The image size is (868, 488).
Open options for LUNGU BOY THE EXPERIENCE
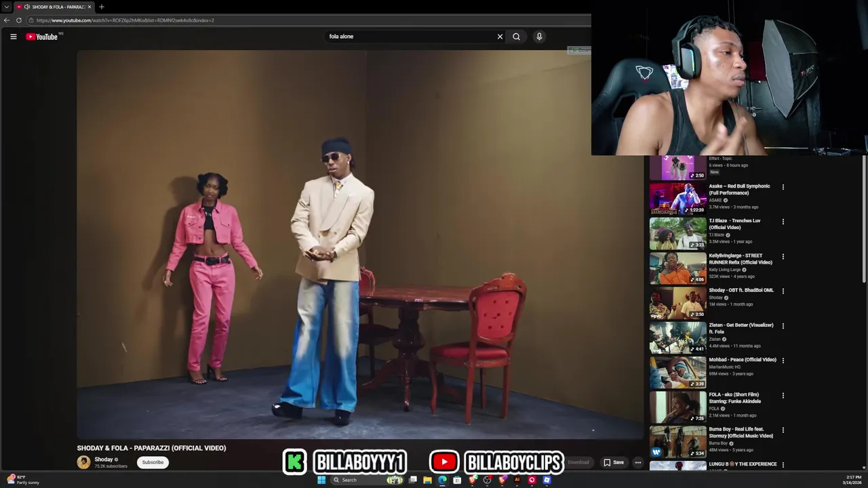pos(783,465)
